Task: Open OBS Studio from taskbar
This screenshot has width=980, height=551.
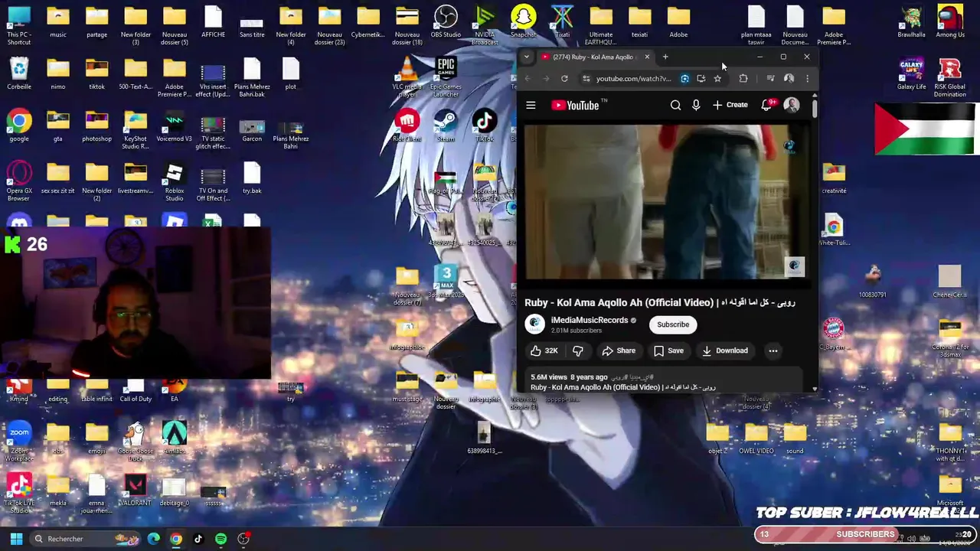Action: [x=243, y=539]
